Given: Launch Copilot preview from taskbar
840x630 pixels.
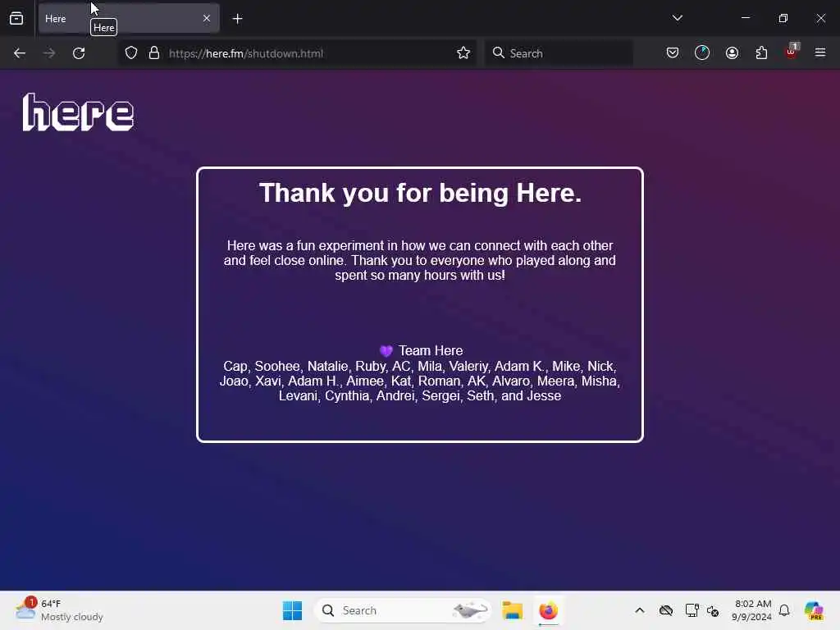Looking at the screenshot, I should [814, 610].
